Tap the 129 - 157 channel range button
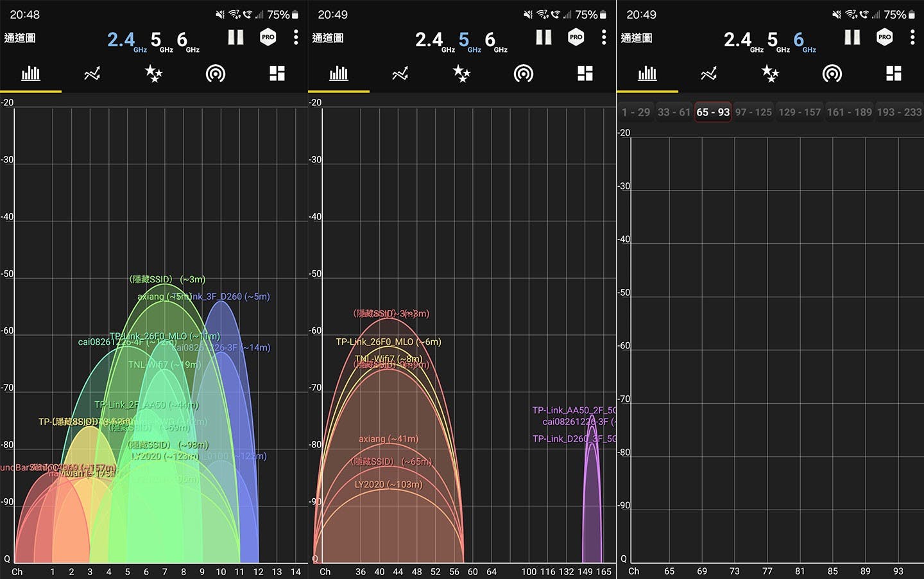The height and width of the screenshot is (579, 924). pos(800,112)
